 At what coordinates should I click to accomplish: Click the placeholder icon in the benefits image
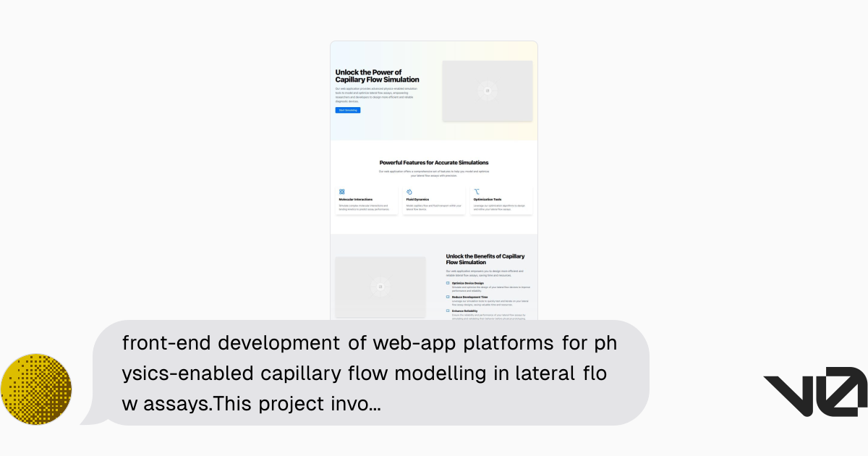click(380, 287)
